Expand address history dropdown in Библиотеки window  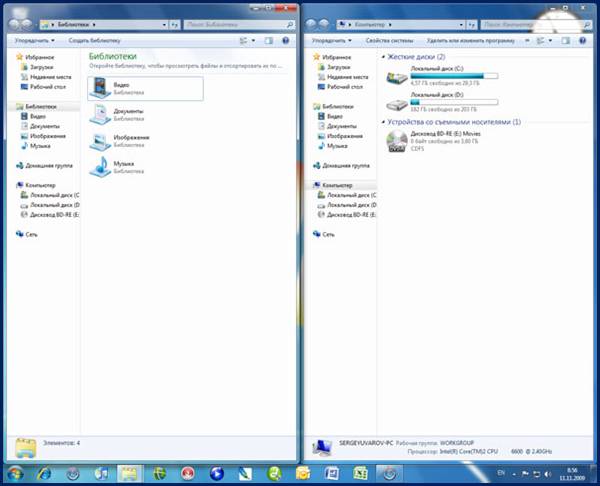click(x=165, y=24)
